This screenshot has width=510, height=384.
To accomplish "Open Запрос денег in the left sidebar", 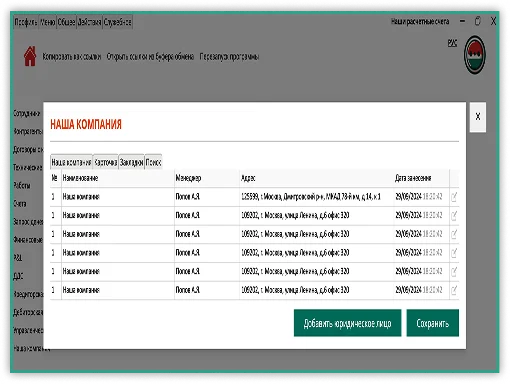I will (28, 221).
